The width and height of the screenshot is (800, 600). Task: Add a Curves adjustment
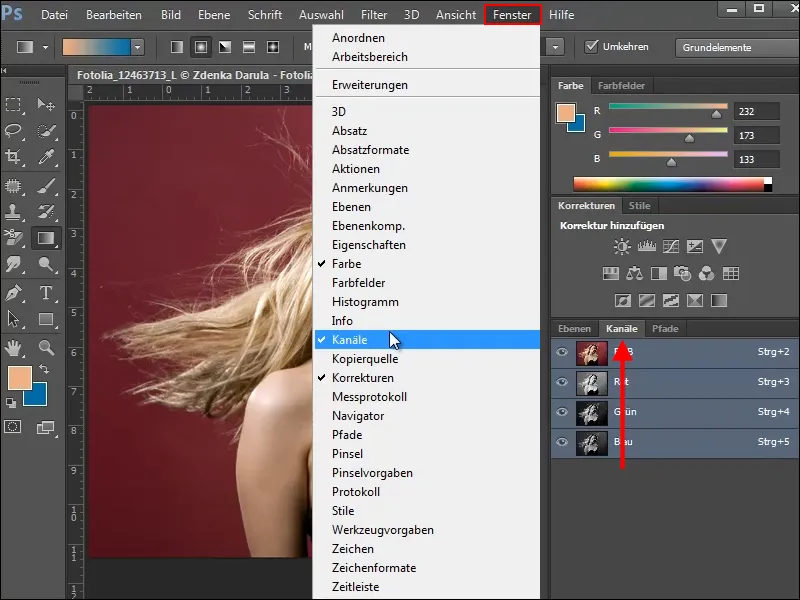(670, 247)
